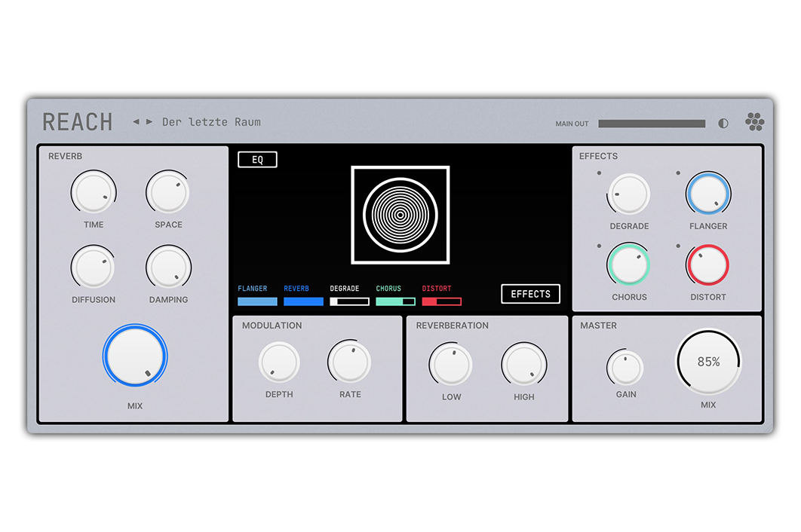Click the CHORUS green level bar
Screen dimensions: 801x532
[x=395, y=301]
